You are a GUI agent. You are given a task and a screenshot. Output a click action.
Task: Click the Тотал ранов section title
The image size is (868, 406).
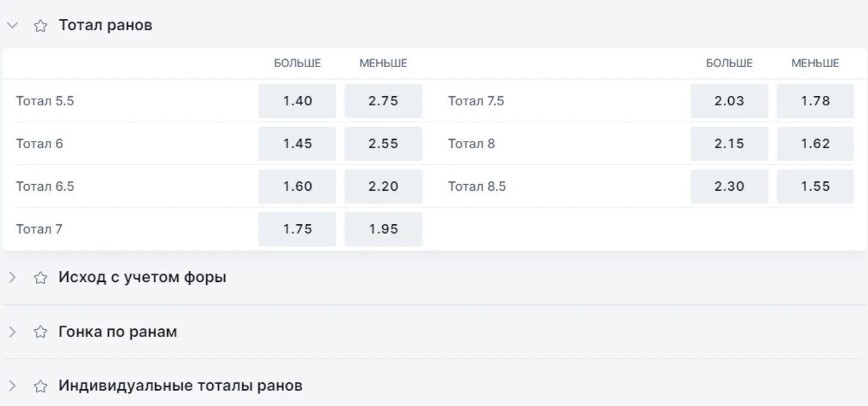coord(105,26)
